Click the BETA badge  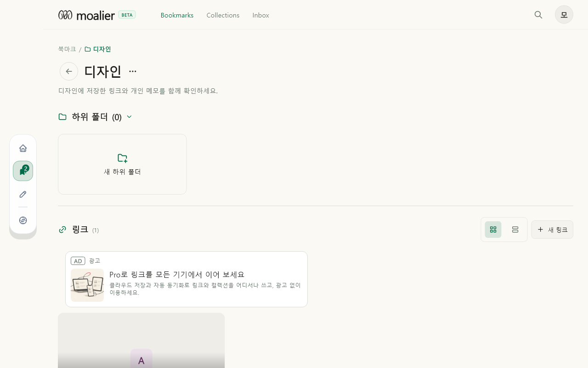[x=127, y=15]
